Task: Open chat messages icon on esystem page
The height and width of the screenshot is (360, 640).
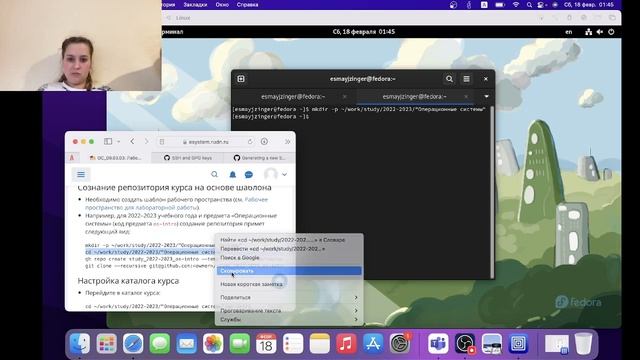Action: tap(249, 174)
